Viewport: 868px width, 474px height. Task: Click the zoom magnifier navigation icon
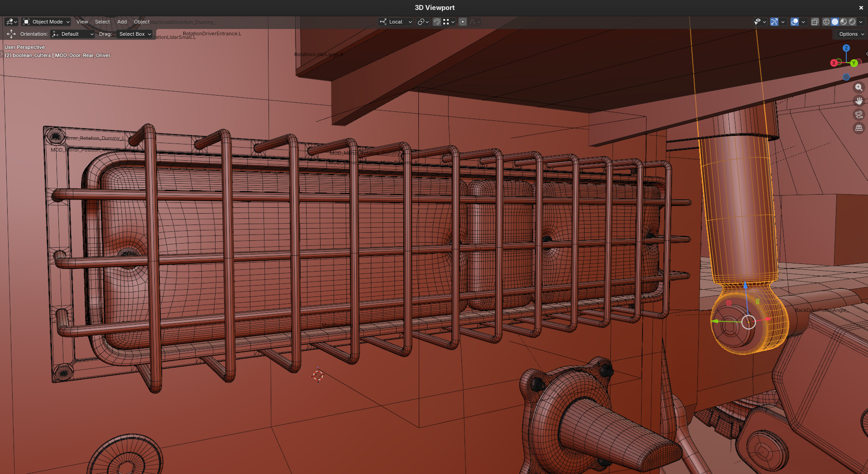(x=858, y=87)
